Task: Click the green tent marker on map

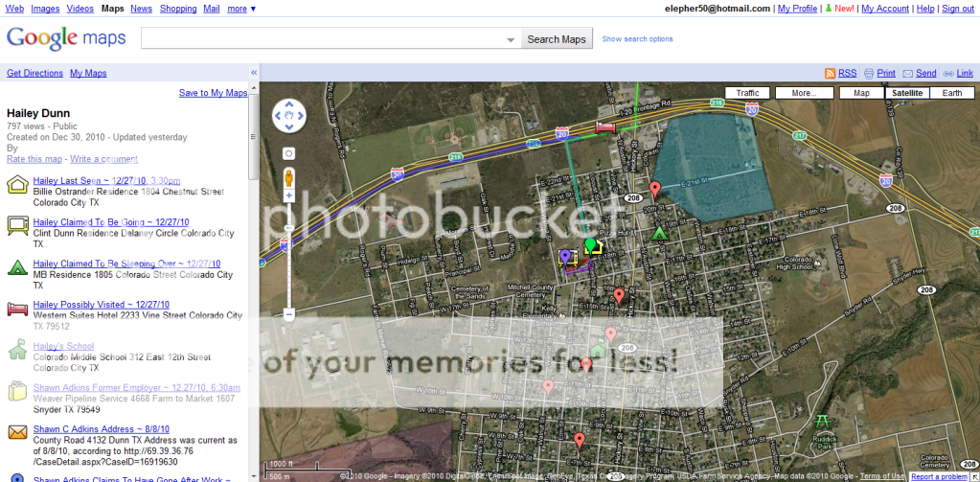Action: 659,233
